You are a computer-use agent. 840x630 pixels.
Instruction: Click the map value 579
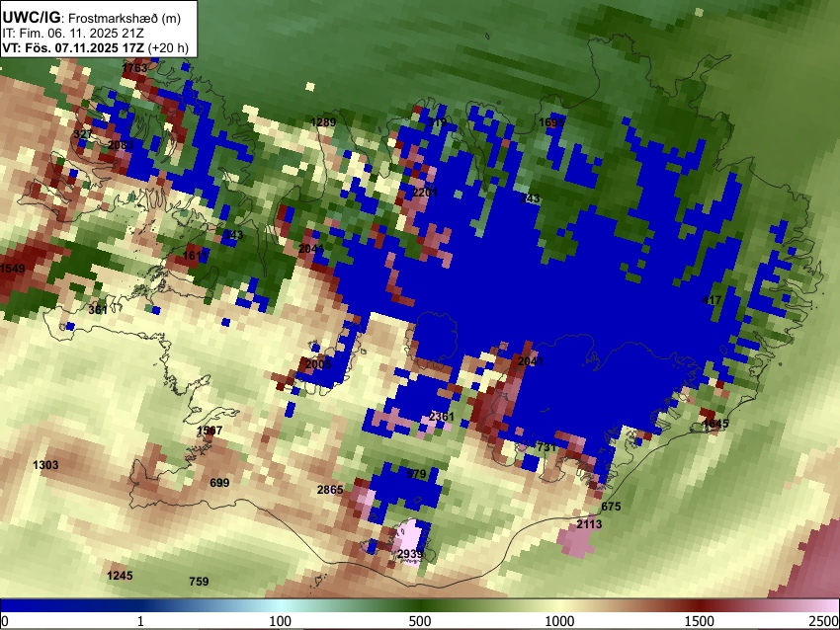point(416,474)
